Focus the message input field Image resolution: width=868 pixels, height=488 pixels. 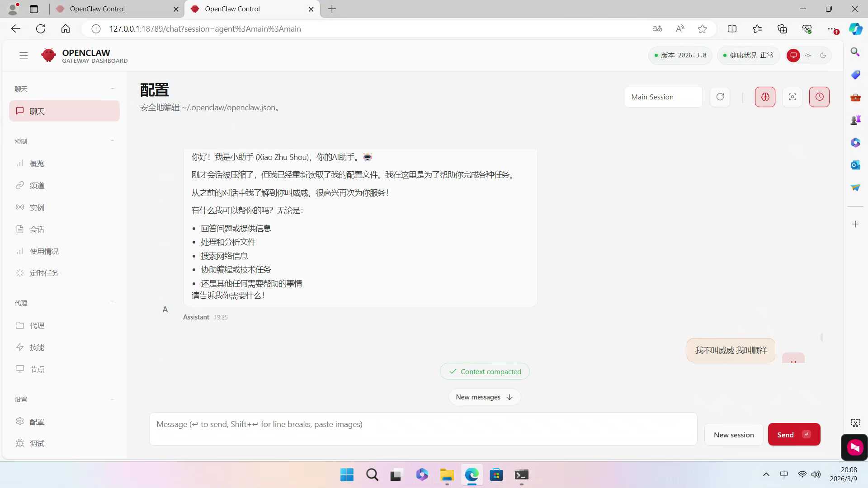[x=423, y=428]
